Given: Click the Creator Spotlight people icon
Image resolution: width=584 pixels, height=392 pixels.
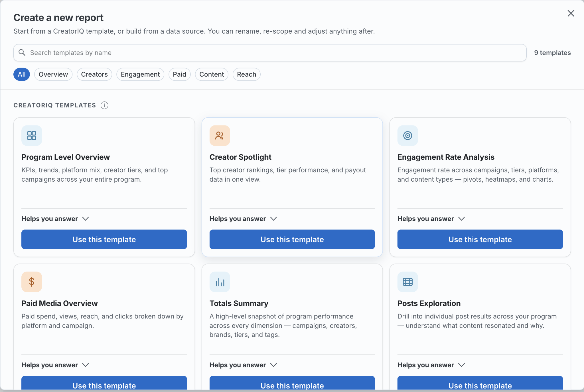Looking at the screenshot, I should coord(220,135).
